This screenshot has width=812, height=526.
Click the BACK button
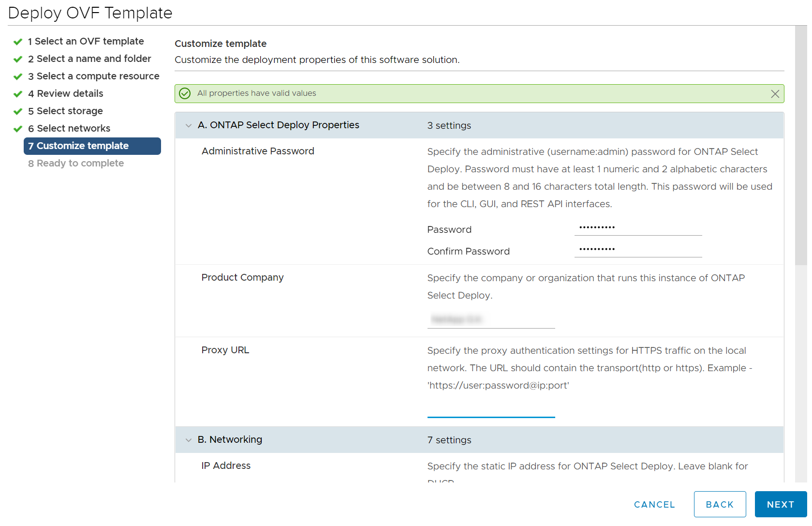720,504
